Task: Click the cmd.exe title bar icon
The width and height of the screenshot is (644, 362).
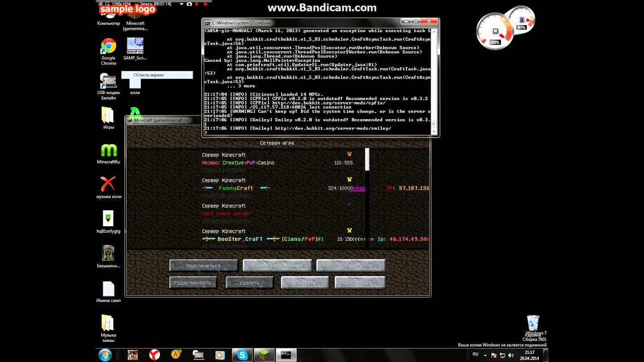Action: coord(207,23)
